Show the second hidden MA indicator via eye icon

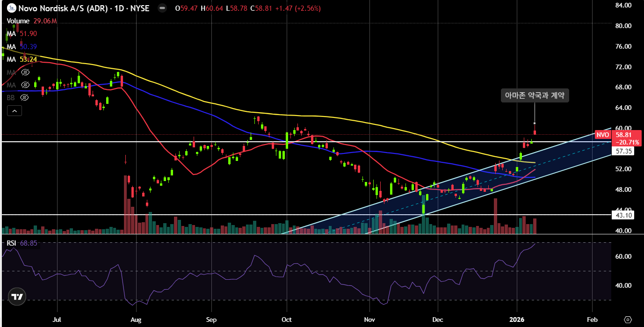click(25, 85)
